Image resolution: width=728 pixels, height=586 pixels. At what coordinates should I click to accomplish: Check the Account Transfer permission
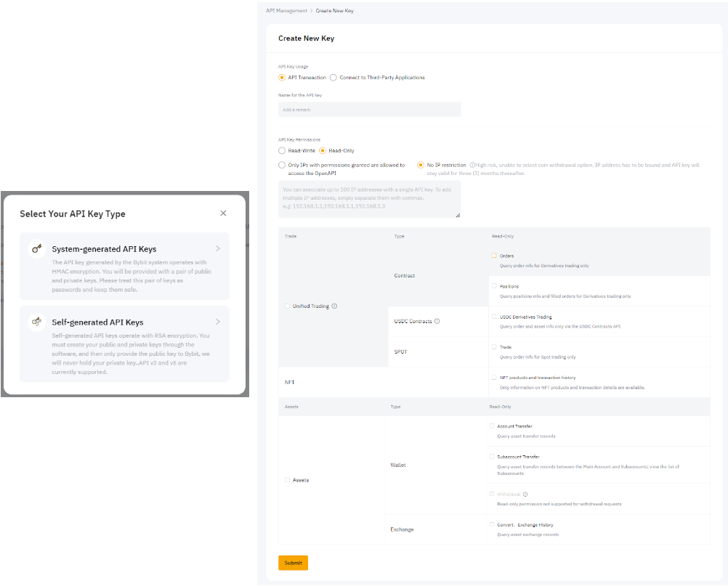point(492,426)
